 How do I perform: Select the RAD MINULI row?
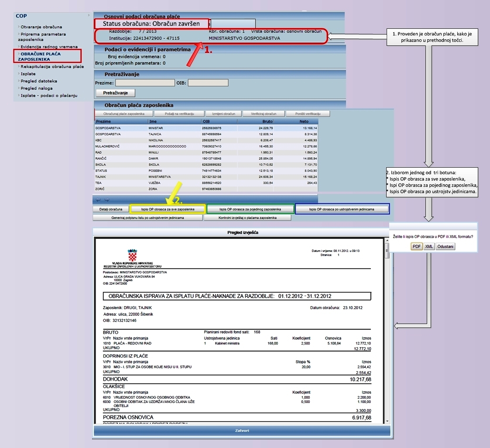click(x=206, y=152)
